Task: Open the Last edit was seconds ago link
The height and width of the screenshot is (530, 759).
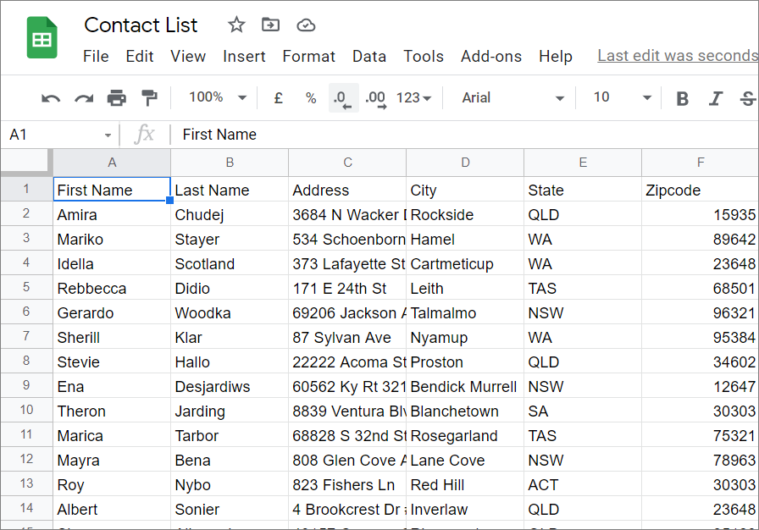Action: [x=678, y=56]
